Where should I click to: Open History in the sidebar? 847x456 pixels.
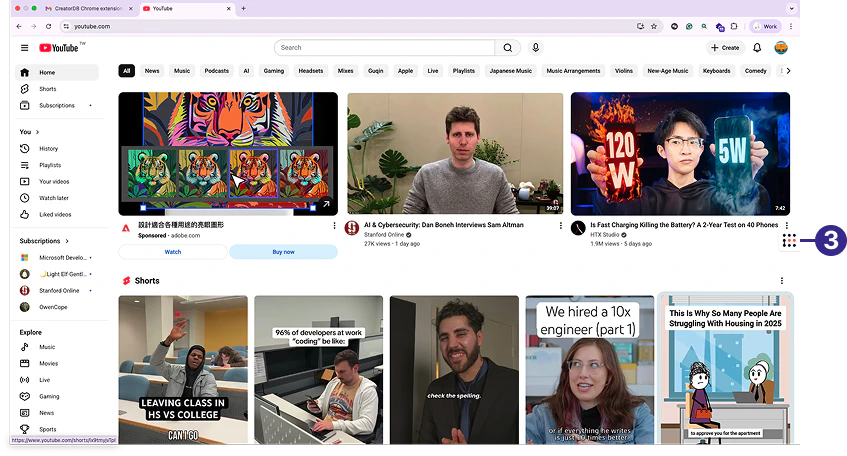click(x=56, y=149)
